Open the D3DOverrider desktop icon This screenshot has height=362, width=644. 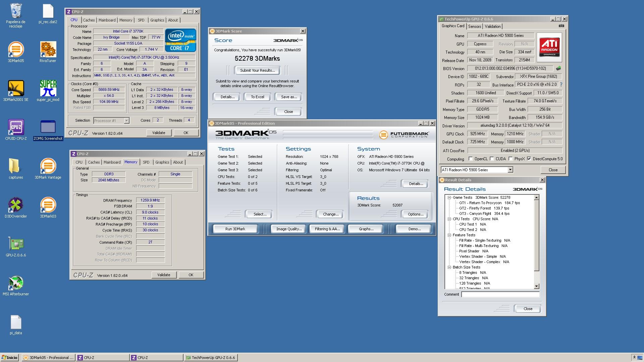coord(15,207)
